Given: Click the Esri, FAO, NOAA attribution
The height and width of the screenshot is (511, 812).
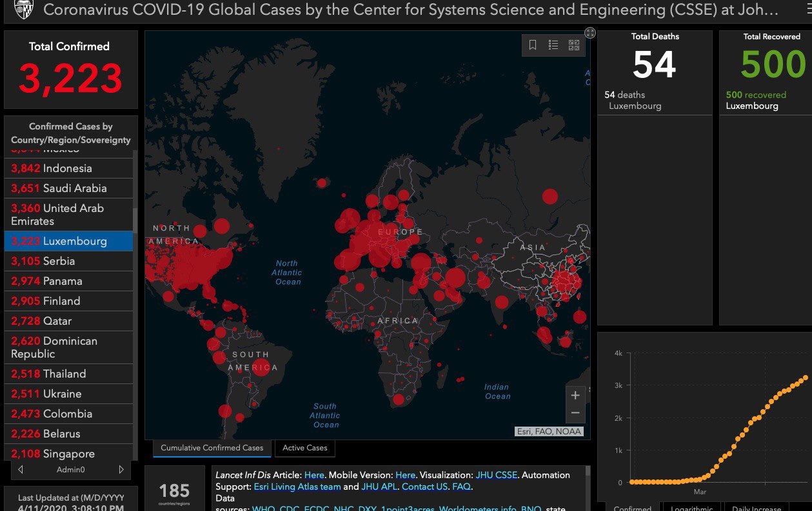Looking at the screenshot, I should coord(550,432).
